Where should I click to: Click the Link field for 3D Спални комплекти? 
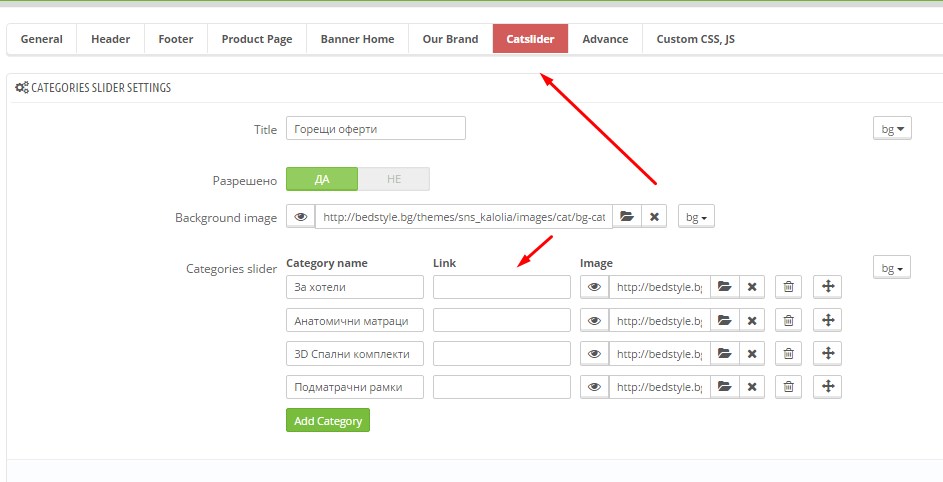point(502,353)
